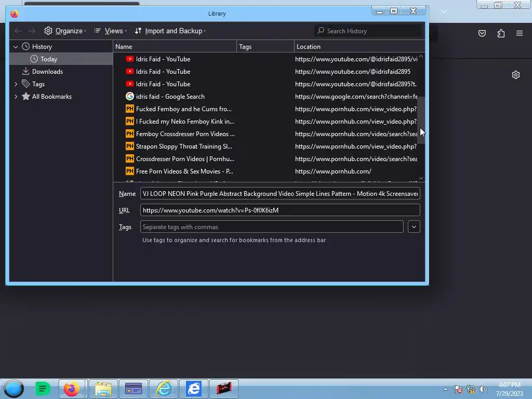
Task: Open the Views menu
Action: point(111,31)
